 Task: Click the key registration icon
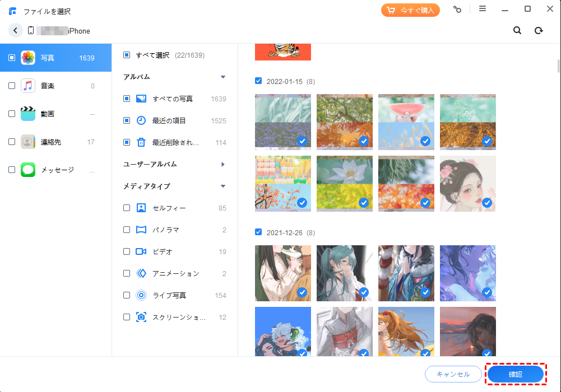click(457, 10)
